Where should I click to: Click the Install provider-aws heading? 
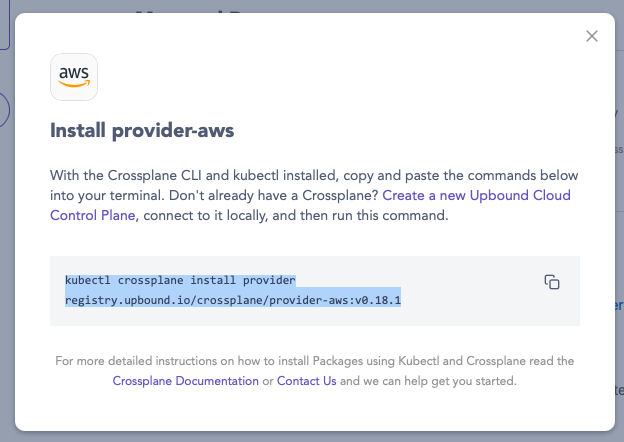click(x=142, y=130)
